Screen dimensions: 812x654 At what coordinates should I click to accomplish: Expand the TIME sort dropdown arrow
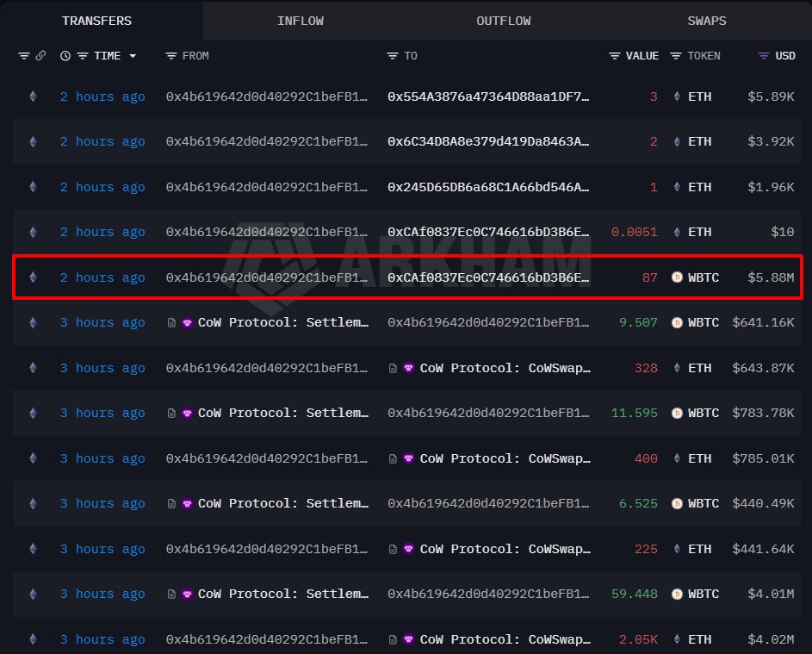point(133,56)
